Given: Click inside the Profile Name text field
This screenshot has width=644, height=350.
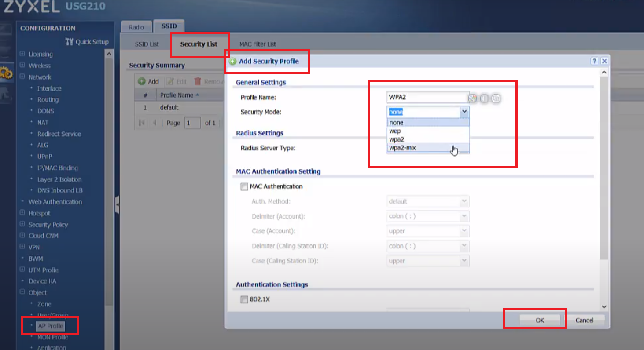Looking at the screenshot, I should click(x=427, y=97).
